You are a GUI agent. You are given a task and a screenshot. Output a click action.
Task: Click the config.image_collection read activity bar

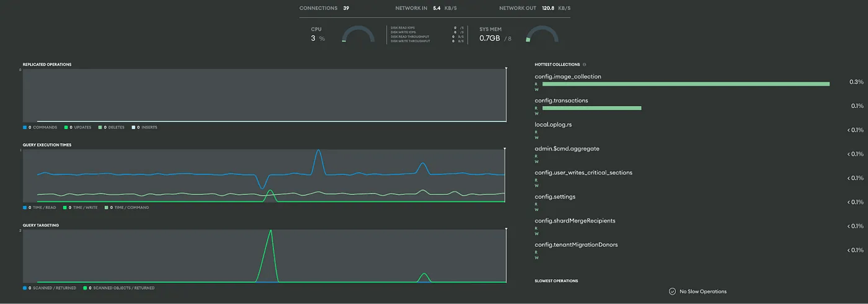tap(685, 84)
